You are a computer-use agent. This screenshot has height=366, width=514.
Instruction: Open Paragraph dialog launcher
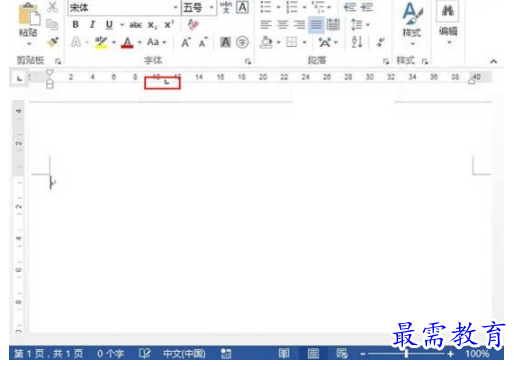(x=386, y=61)
